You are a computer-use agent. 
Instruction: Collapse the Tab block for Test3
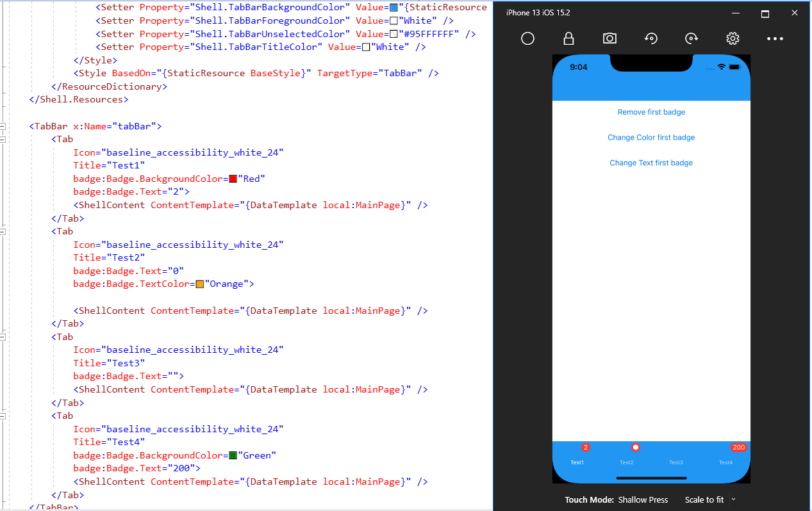[4, 337]
